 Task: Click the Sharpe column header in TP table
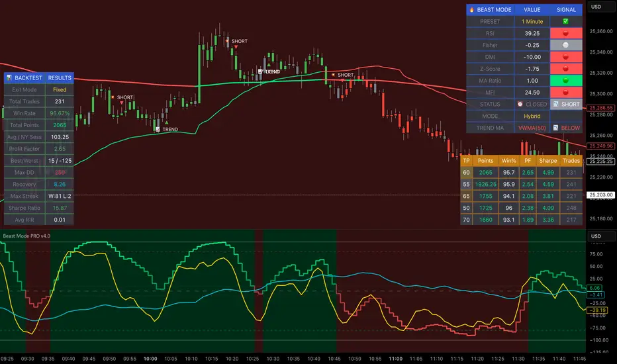coord(546,160)
